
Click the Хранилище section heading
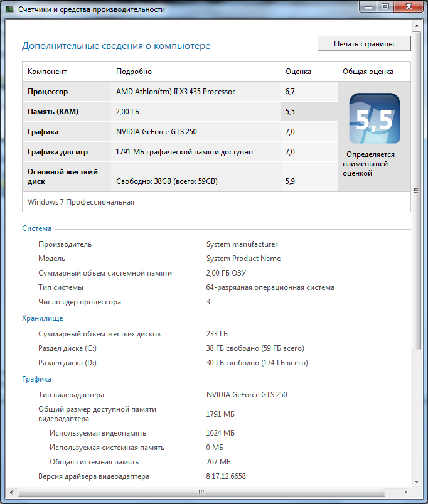43,318
